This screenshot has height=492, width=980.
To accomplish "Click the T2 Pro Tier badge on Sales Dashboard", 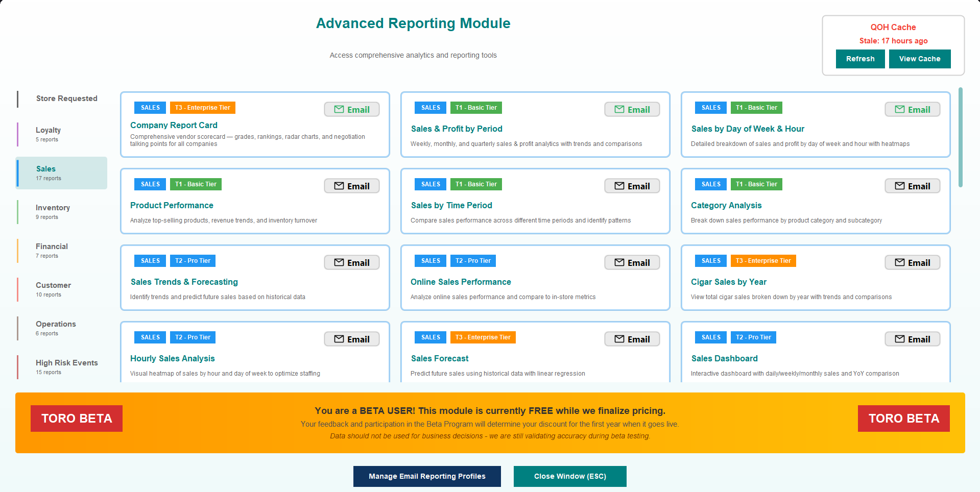I will [753, 337].
